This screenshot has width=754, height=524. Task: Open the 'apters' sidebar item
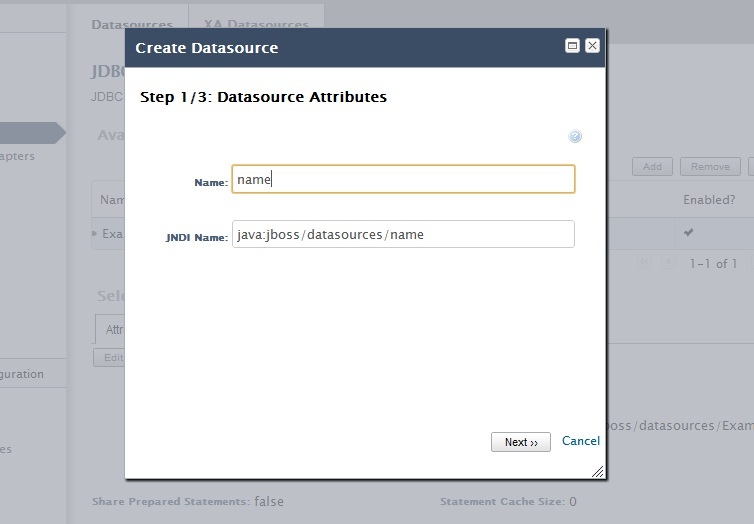pos(17,156)
